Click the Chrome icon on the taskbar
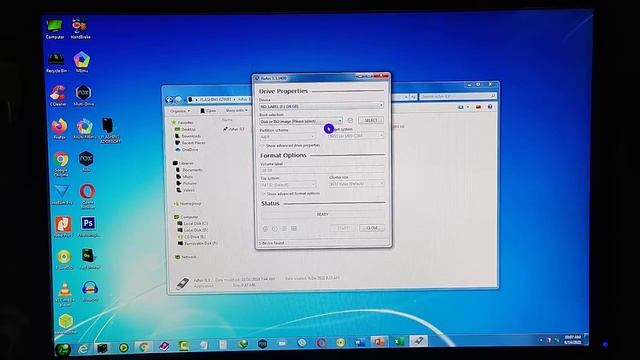Viewport: 640px width, 360px height. coord(143,347)
